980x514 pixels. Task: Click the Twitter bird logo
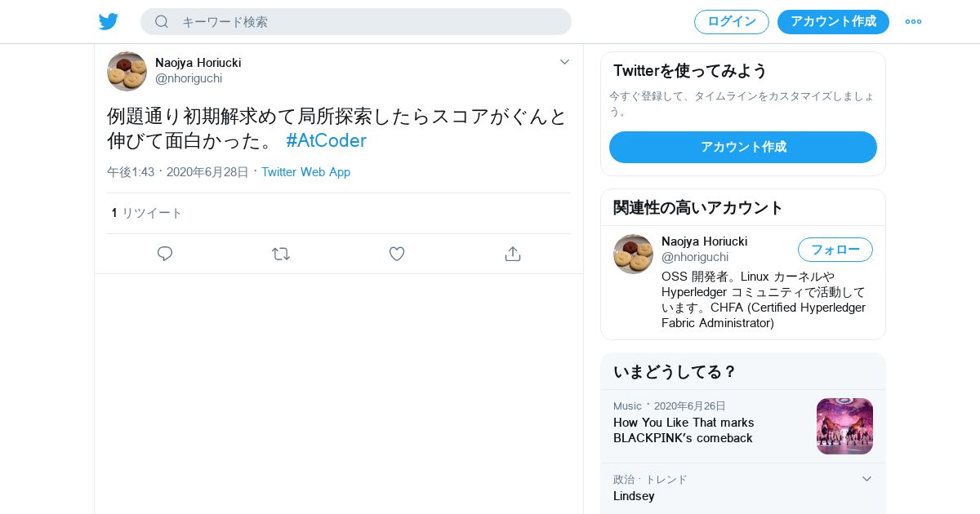point(109,22)
